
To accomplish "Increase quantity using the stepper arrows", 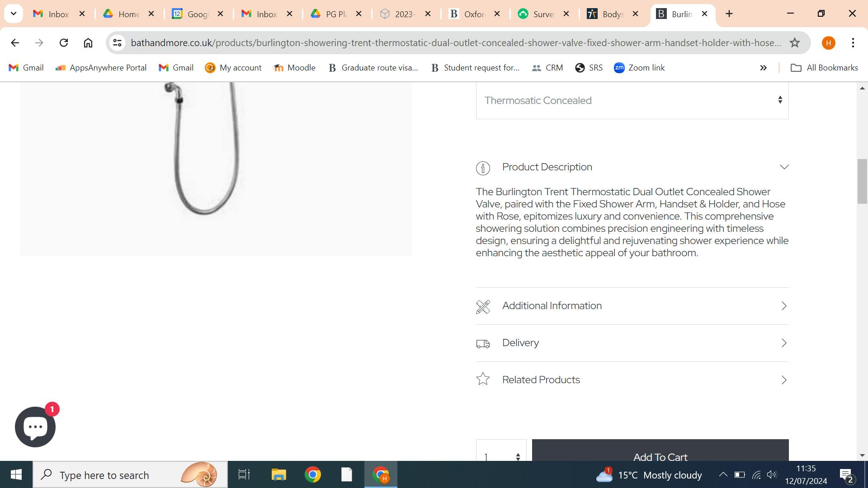I will click(x=518, y=454).
